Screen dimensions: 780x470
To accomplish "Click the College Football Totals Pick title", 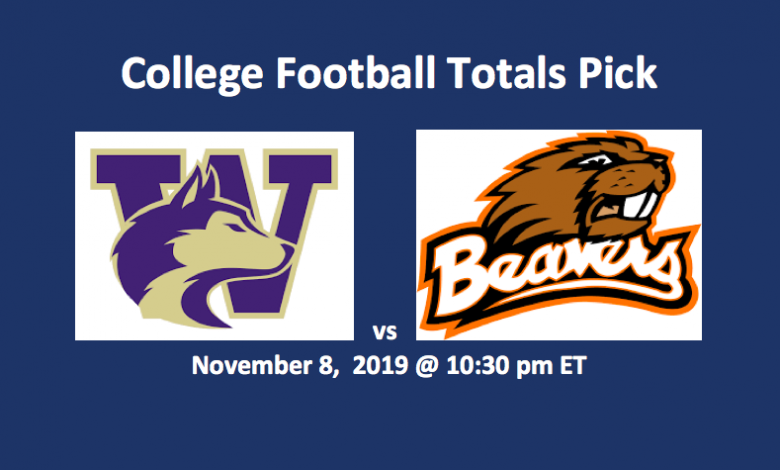I will coord(390,74).
